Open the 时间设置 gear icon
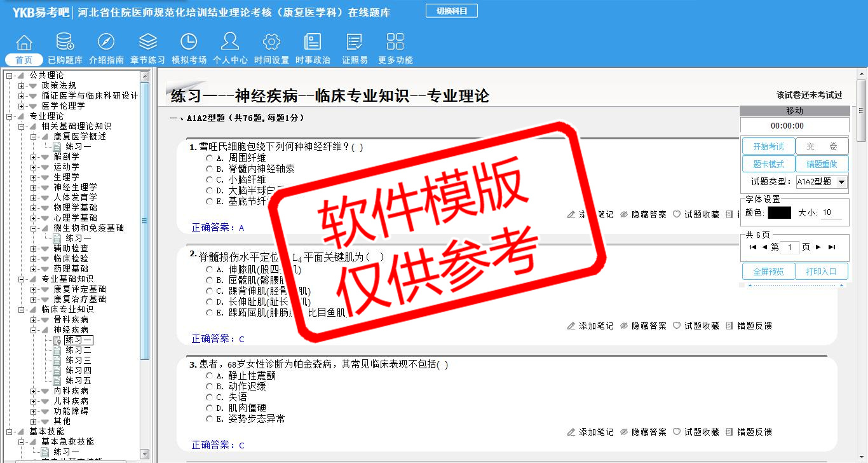Screen dimensions: 868x463 point(271,43)
